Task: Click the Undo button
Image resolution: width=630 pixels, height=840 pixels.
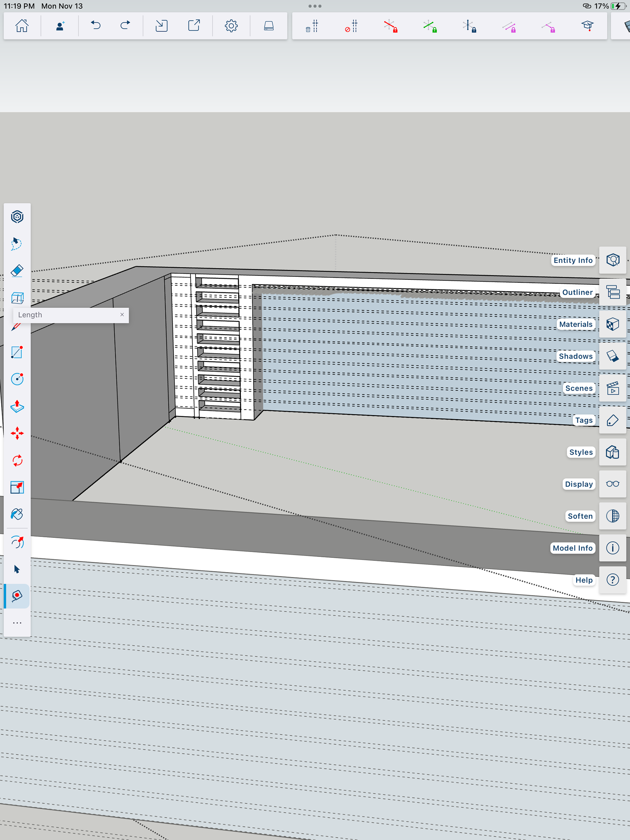Action: click(x=95, y=26)
